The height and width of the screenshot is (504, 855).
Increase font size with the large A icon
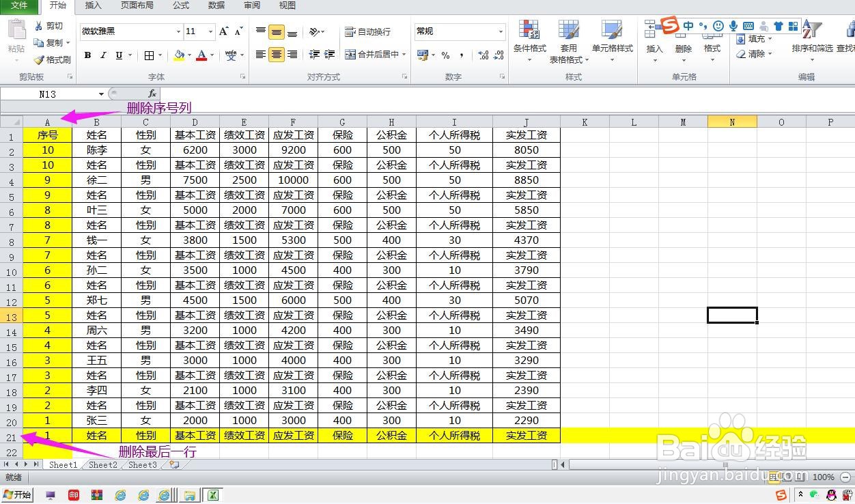coord(224,31)
